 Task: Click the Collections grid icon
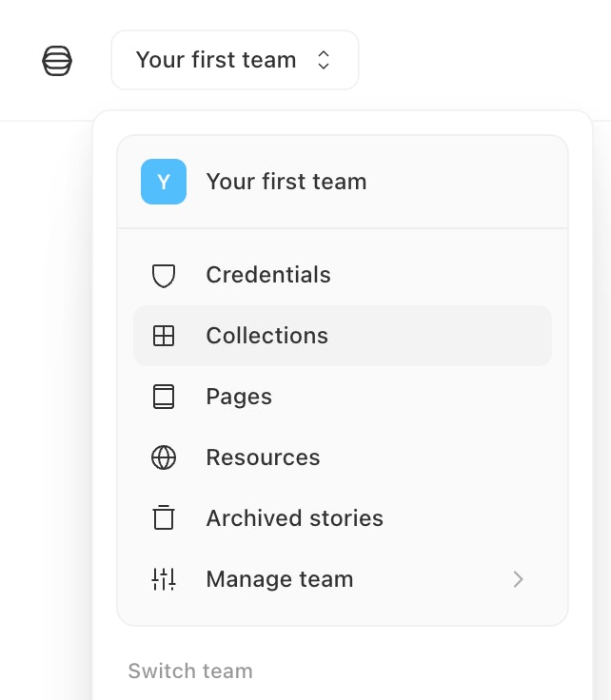pos(164,336)
